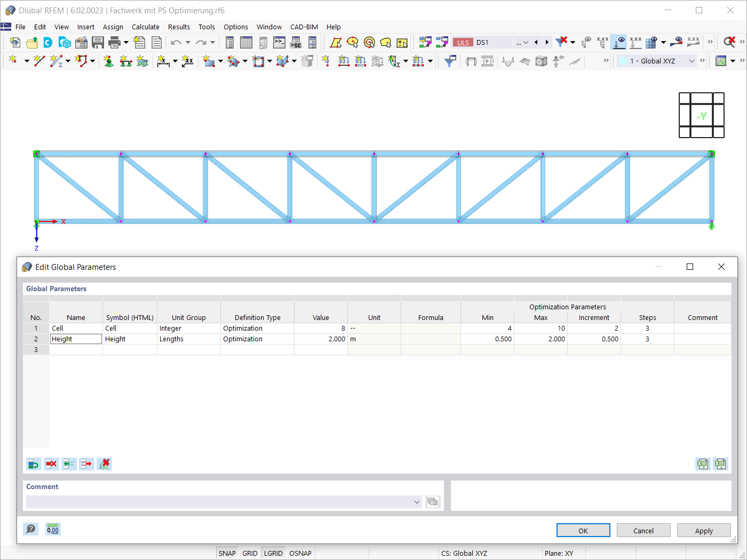Image resolution: width=747 pixels, height=560 pixels.
Task: Open the printer tool in the toolbar
Action: (114, 42)
